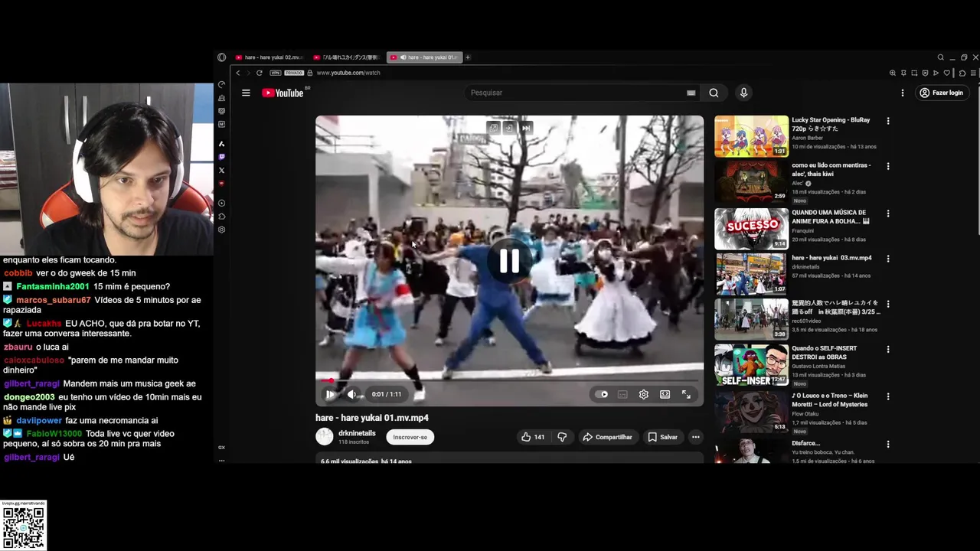Open the player settings gear
Viewport: 980px width, 551px height.
[644, 394]
